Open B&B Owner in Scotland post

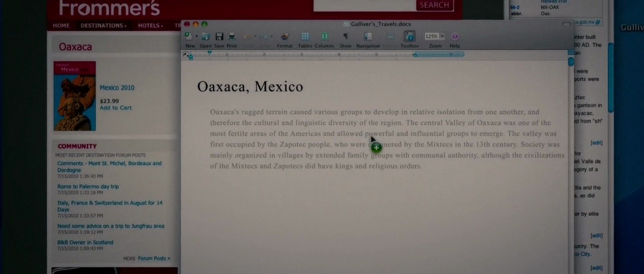[x=85, y=242]
